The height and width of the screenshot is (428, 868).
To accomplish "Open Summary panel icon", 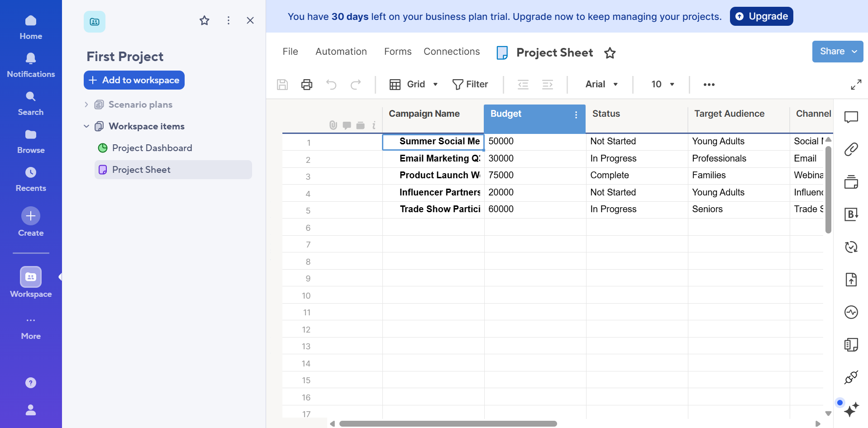I will click(851, 345).
